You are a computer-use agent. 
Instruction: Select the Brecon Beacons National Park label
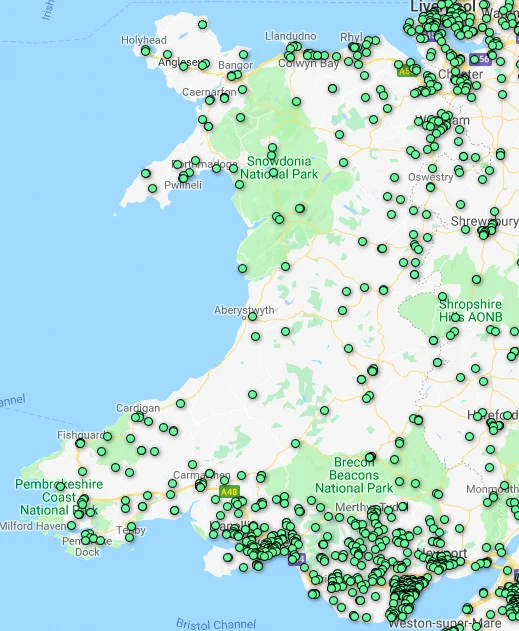[x=354, y=475]
